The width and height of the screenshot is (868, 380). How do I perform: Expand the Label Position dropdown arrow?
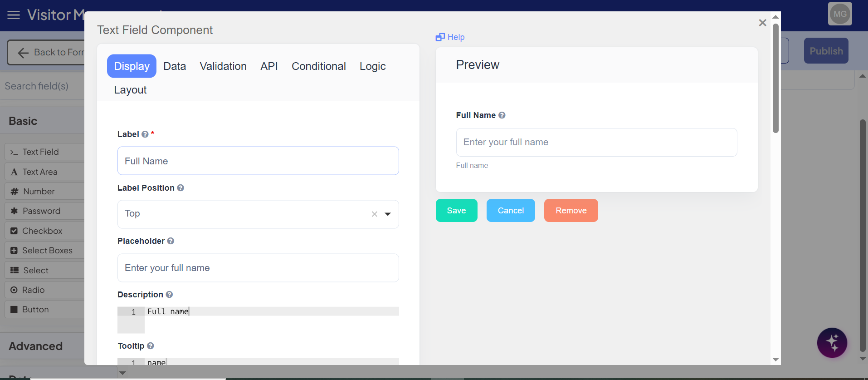388,214
